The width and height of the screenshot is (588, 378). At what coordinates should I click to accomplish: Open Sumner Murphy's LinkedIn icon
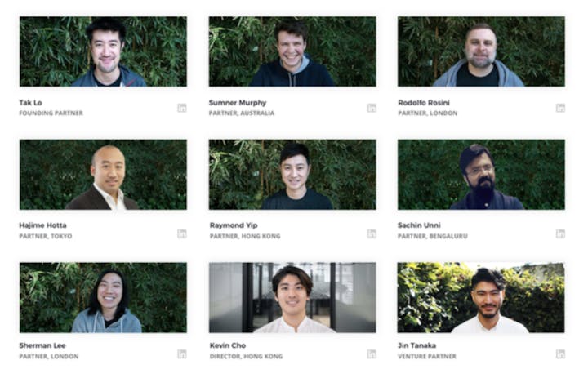click(372, 108)
